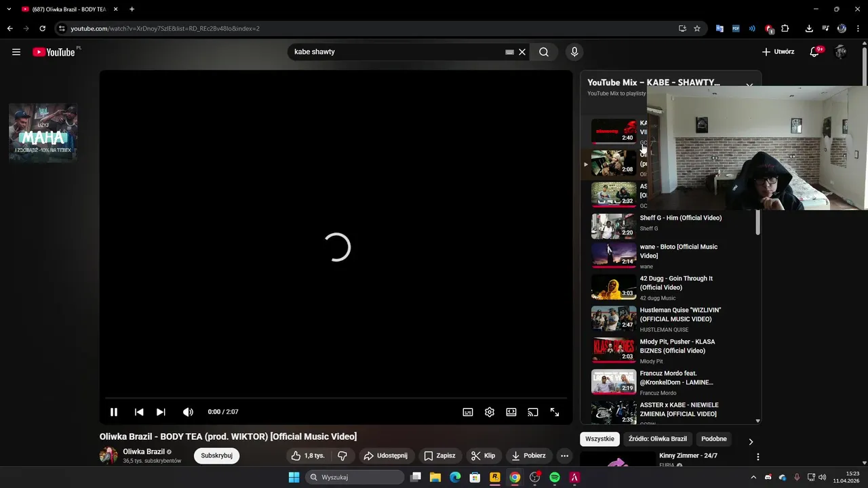The height and width of the screenshot is (488, 868).
Task: Select the Wszystkie filter chip
Action: coord(599,439)
